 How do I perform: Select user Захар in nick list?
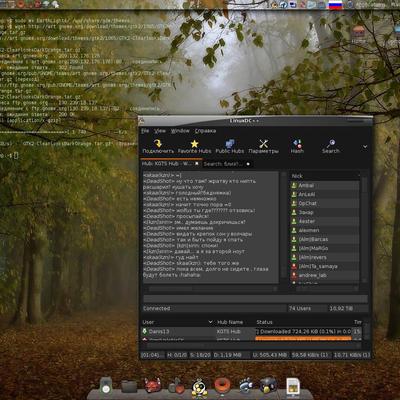[x=324, y=212]
